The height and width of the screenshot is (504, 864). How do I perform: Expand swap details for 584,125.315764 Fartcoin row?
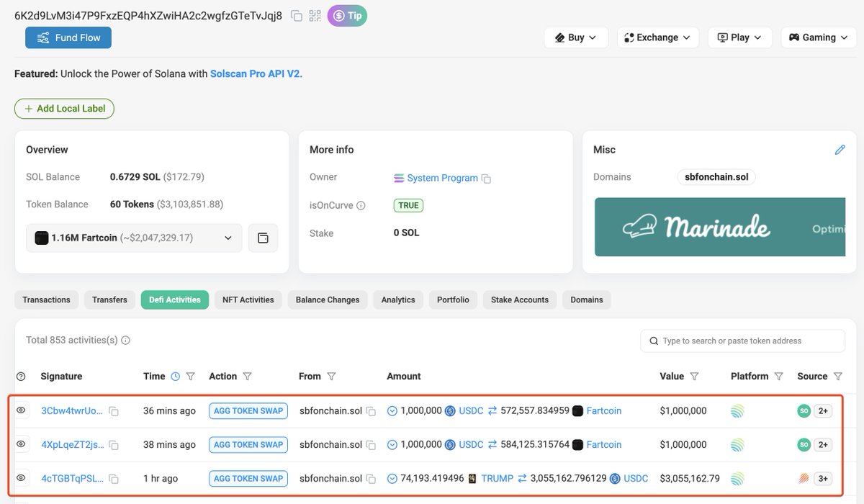(392, 445)
